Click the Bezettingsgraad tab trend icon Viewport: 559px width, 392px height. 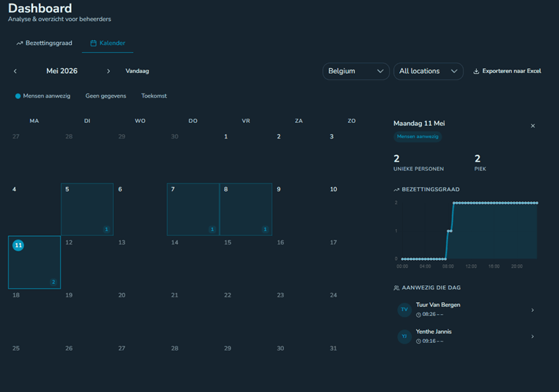point(20,44)
